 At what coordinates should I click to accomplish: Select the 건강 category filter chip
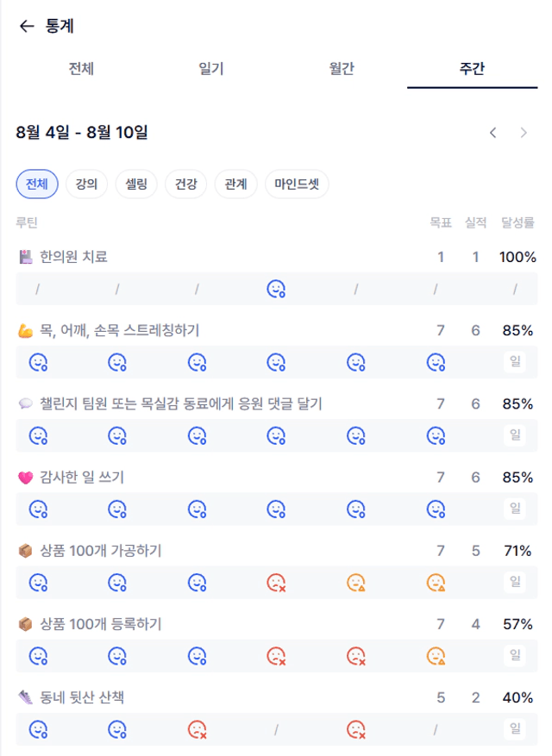pos(185,184)
